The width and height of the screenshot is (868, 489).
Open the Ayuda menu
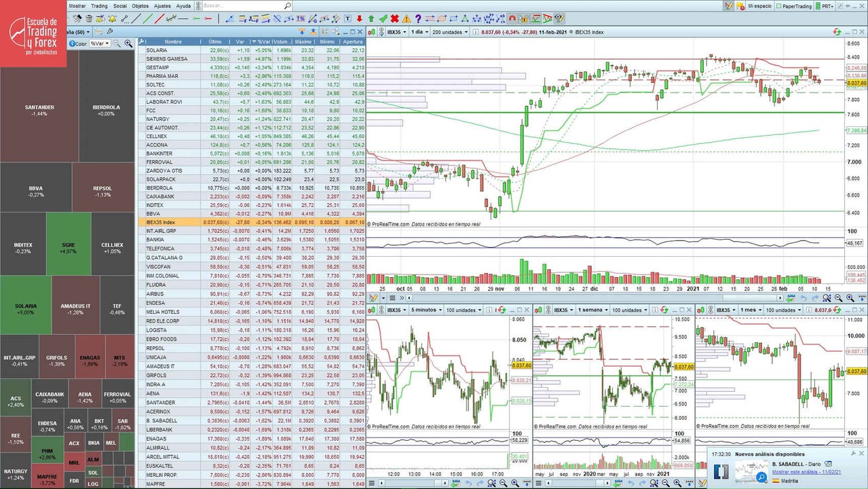click(184, 5)
